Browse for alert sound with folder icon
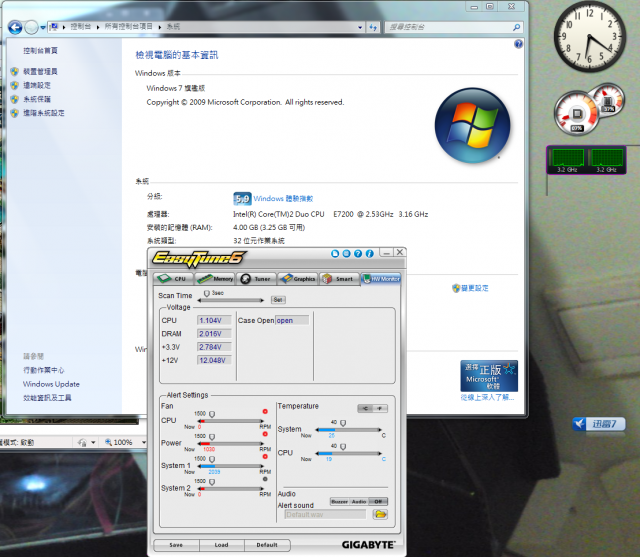This screenshot has width=640, height=557. coord(380,514)
